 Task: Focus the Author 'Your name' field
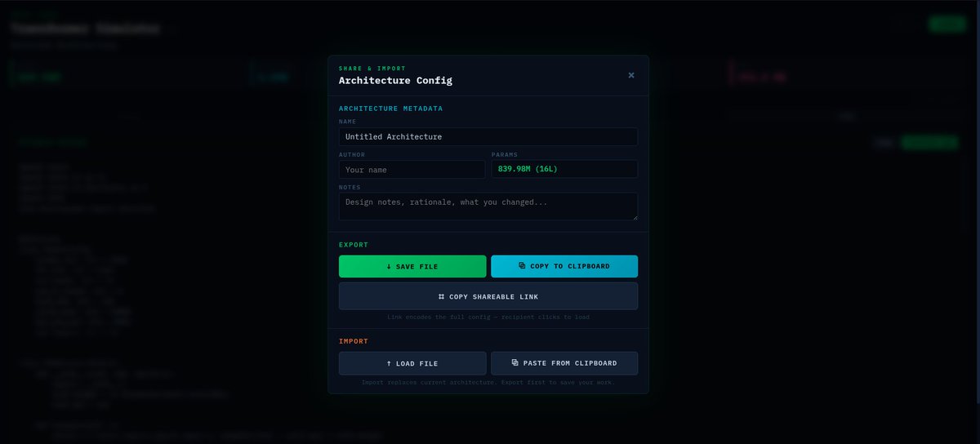(x=412, y=170)
